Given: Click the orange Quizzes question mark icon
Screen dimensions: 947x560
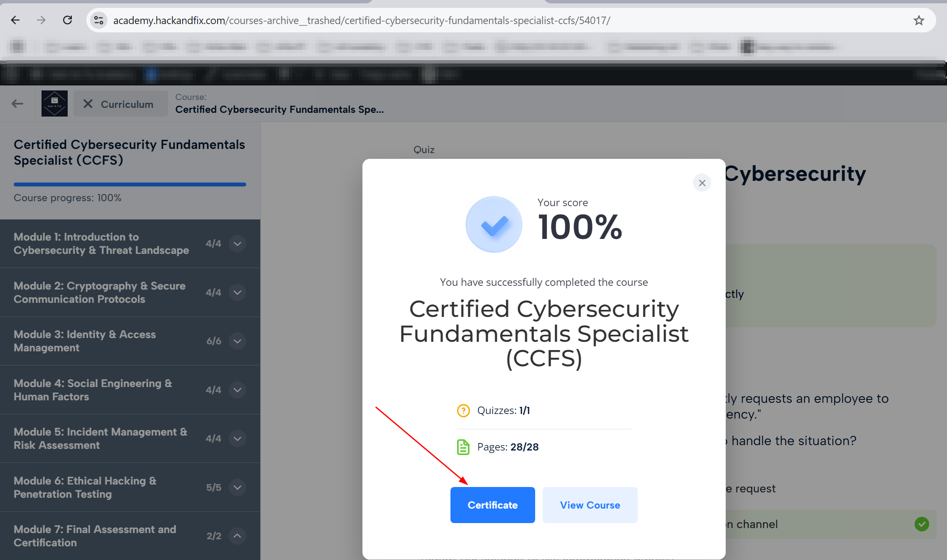Looking at the screenshot, I should tap(463, 411).
